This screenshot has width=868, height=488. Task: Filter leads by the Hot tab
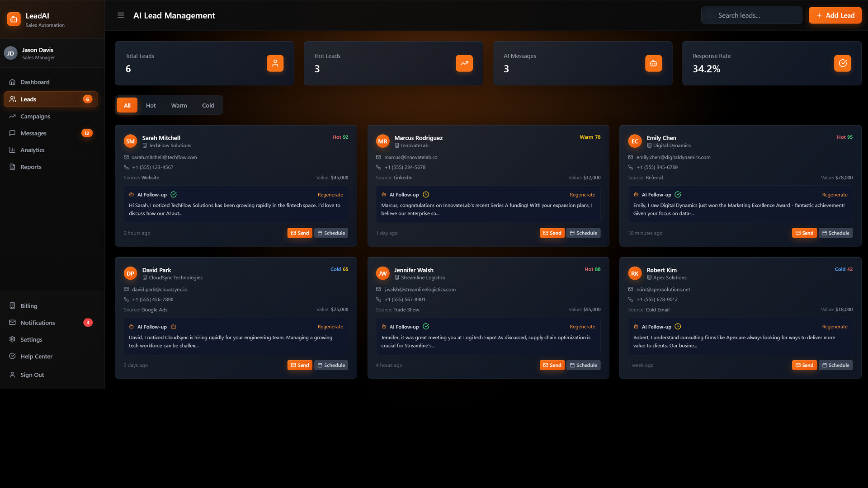pyautogui.click(x=151, y=105)
